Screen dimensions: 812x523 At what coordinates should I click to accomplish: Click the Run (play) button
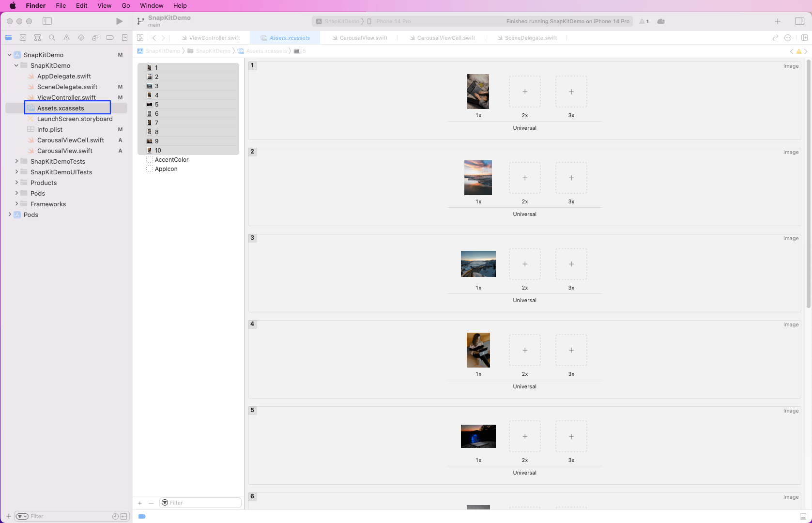pos(119,21)
